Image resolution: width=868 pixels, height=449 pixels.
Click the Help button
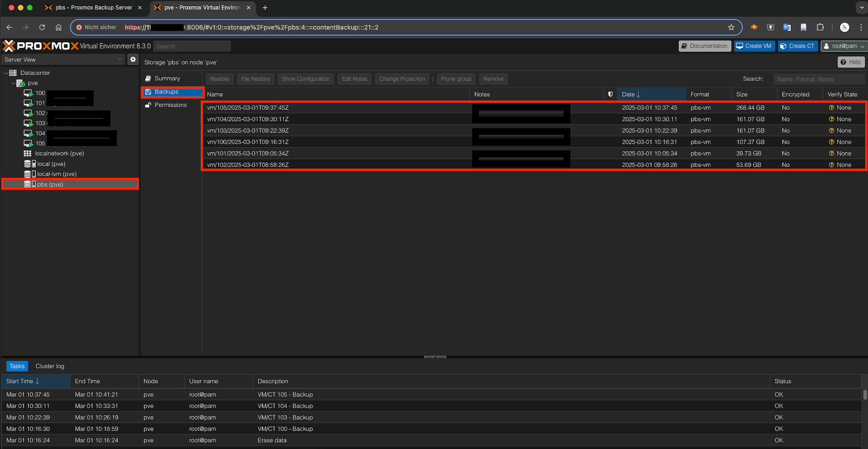click(851, 62)
